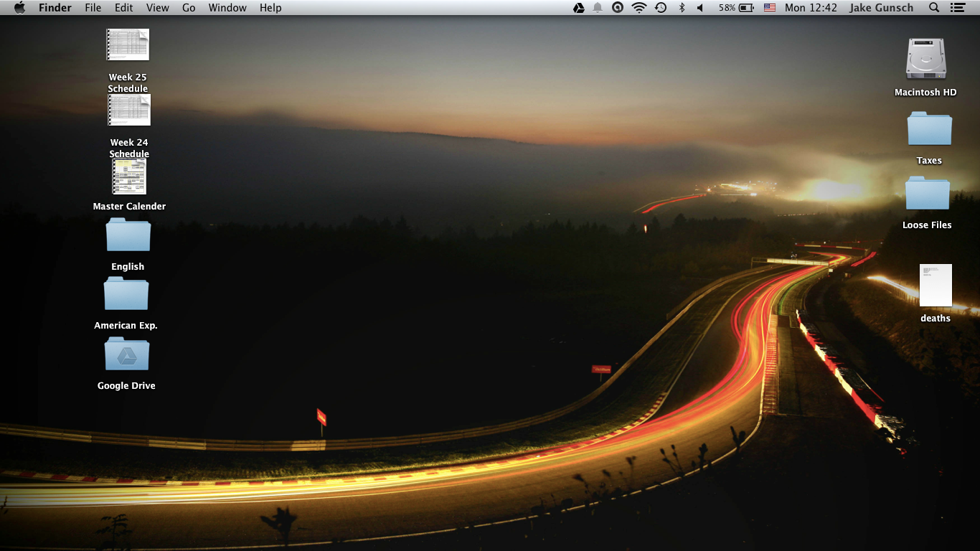This screenshot has width=980, height=551.
Task: Click the English label text
Action: click(x=128, y=267)
